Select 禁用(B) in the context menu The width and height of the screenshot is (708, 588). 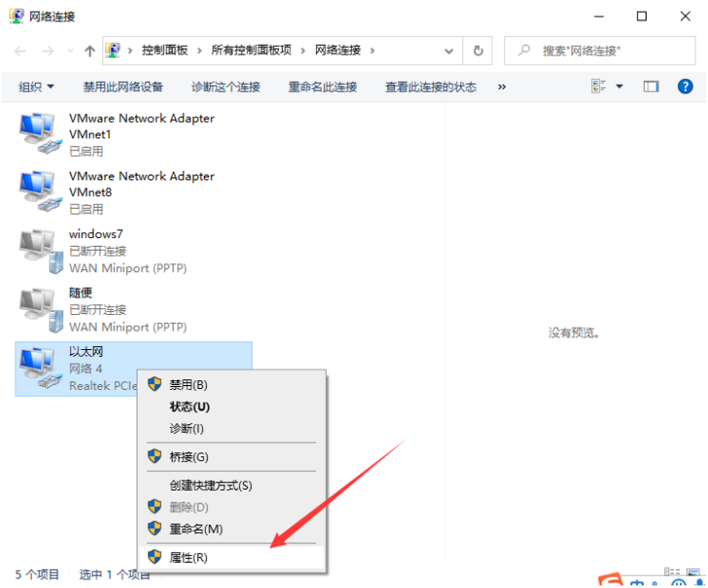click(x=188, y=385)
